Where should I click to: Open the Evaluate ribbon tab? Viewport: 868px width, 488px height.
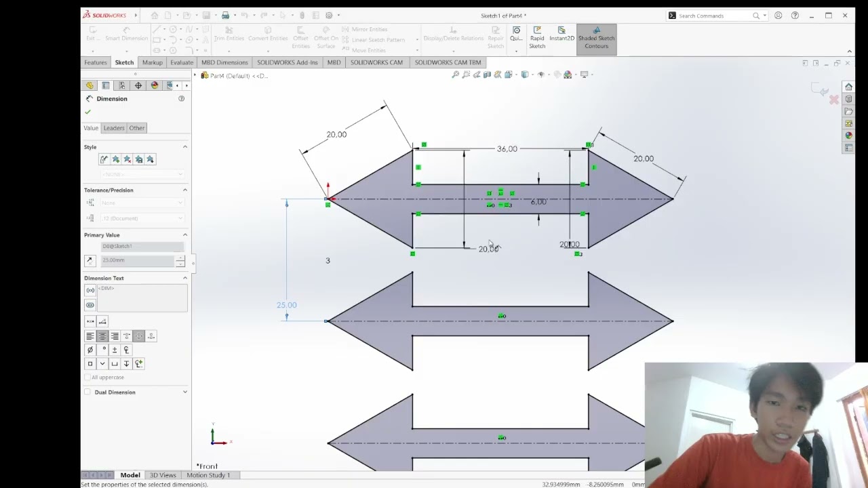[182, 62]
